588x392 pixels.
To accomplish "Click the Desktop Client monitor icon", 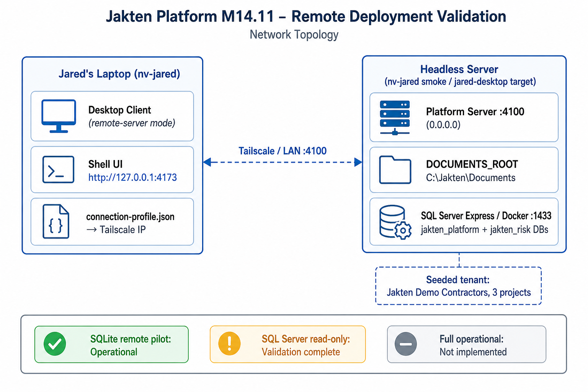I will pos(59,116).
